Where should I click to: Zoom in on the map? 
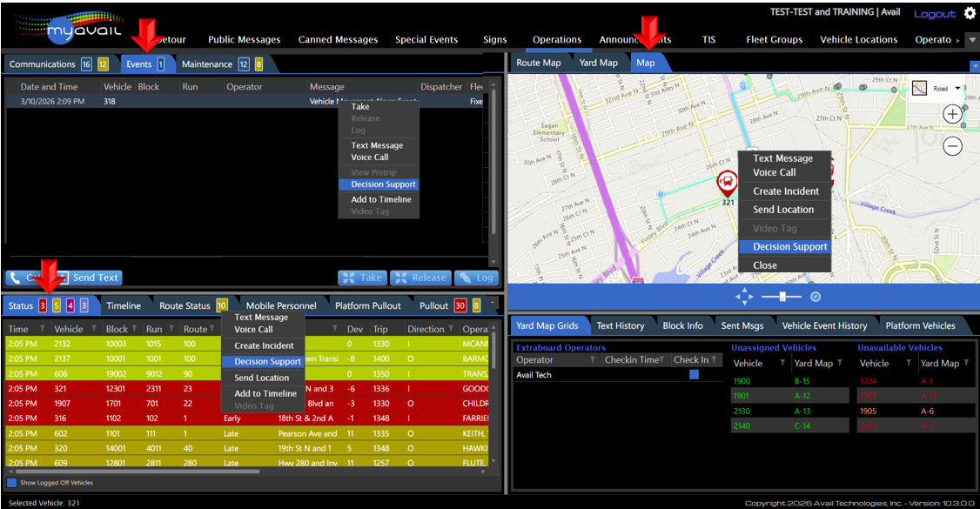[x=952, y=114]
